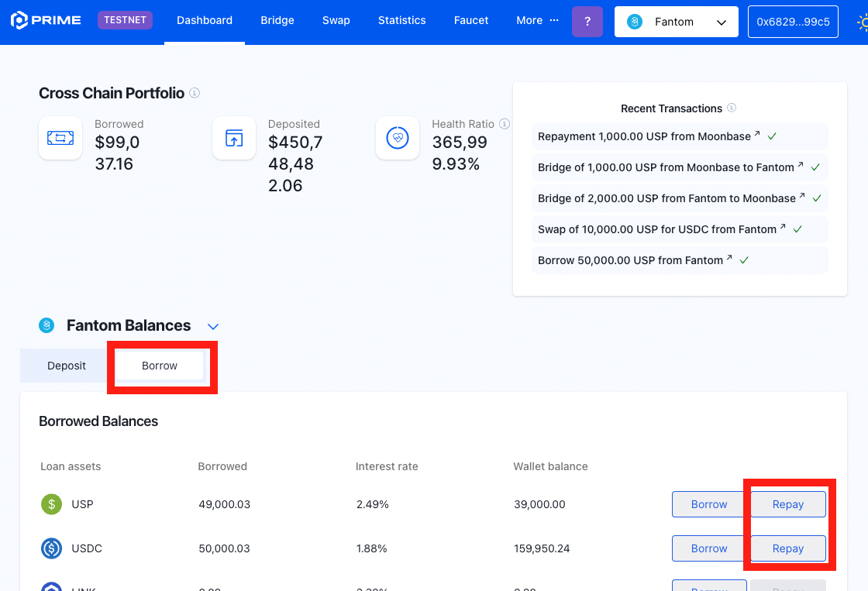Open the help question mark button
The image size is (868, 591).
587,22
